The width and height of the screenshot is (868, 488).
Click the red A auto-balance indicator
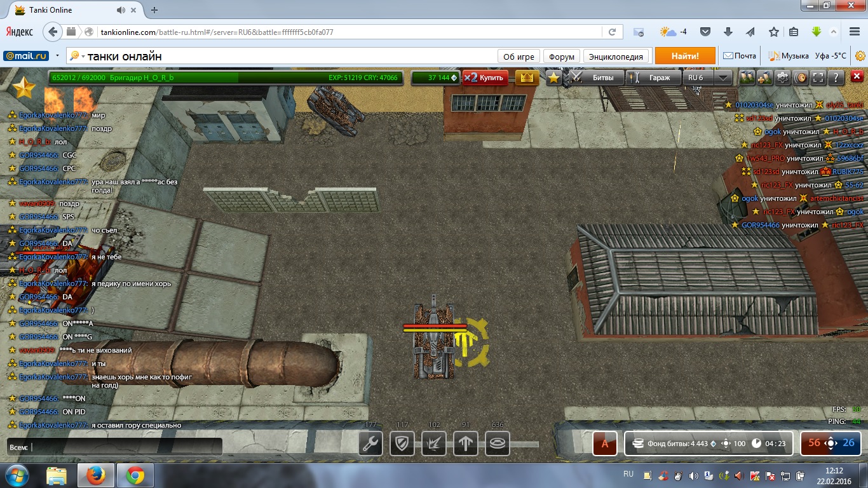coord(605,444)
